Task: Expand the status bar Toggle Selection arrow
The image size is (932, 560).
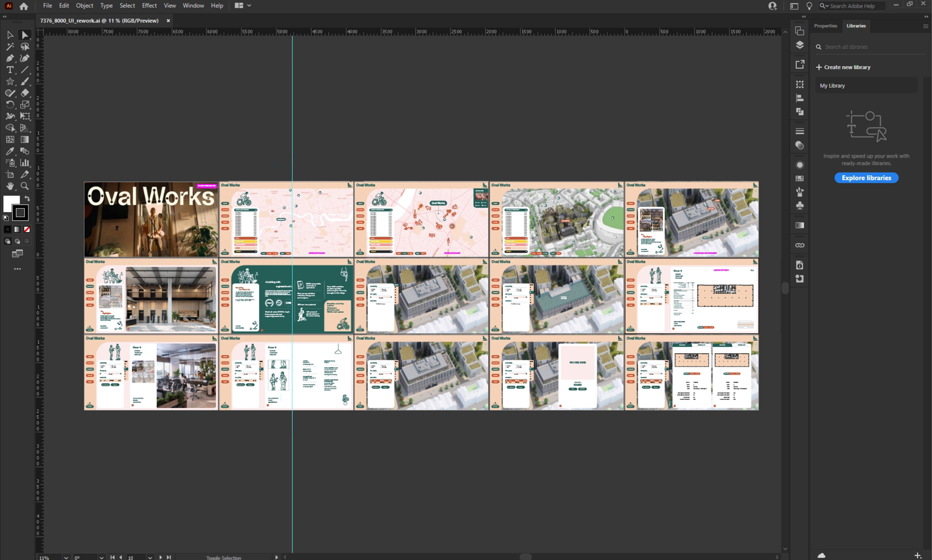Action: 276,557
